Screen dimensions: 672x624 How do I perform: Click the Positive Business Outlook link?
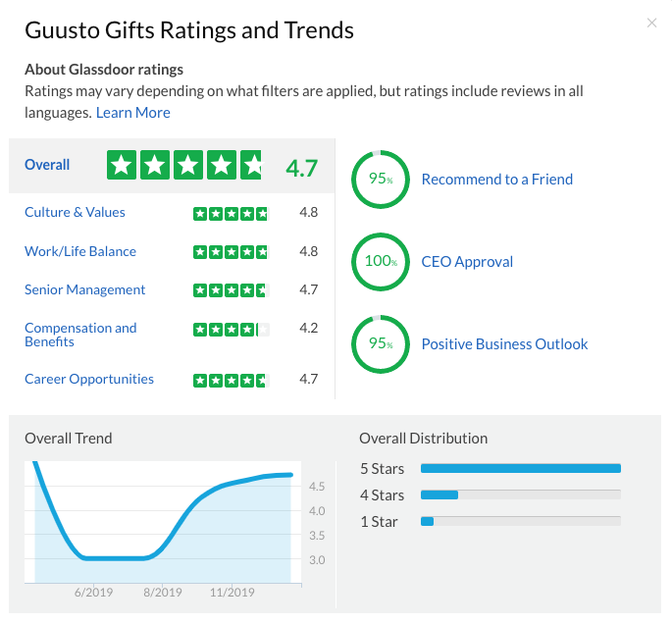coord(504,344)
